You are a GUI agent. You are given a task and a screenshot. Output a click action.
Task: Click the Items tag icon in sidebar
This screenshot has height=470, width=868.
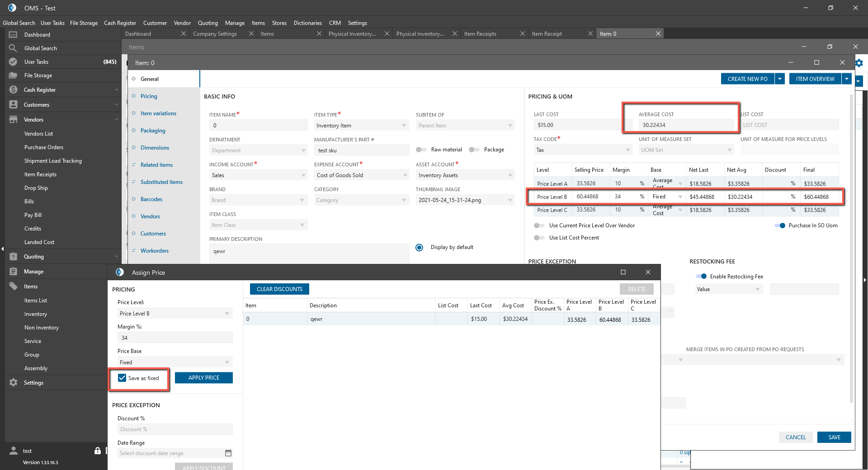click(x=13, y=287)
